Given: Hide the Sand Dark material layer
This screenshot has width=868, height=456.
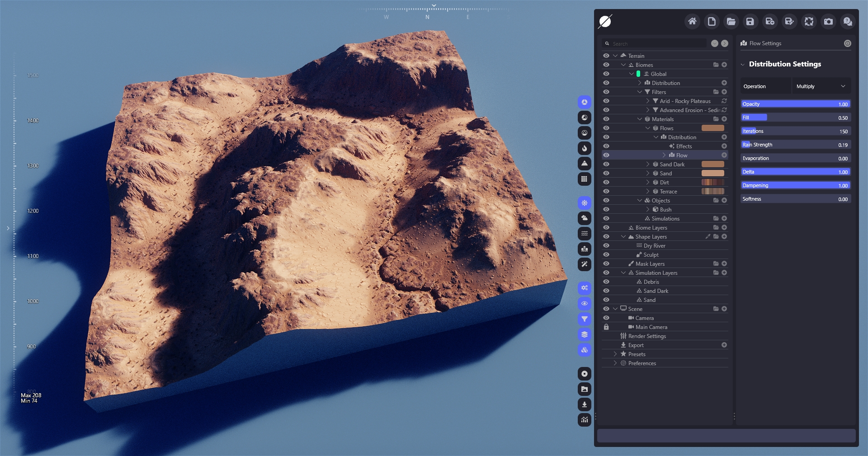Looking at the screenshot, I should coord(606,165).
